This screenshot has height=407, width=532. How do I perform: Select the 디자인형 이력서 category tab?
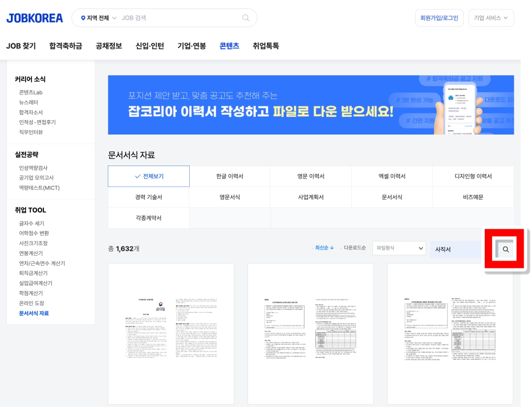[473, 176]
